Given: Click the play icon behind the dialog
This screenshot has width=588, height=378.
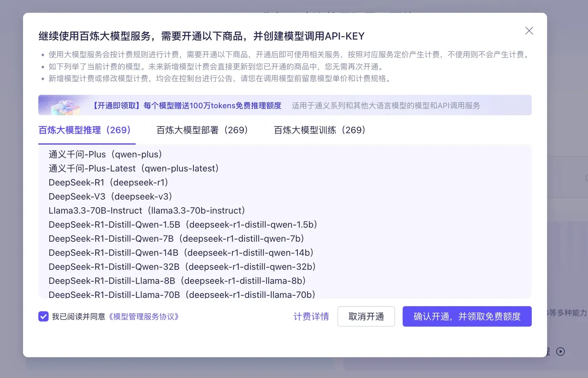Looking at the screenshot, I should point(561,352).
